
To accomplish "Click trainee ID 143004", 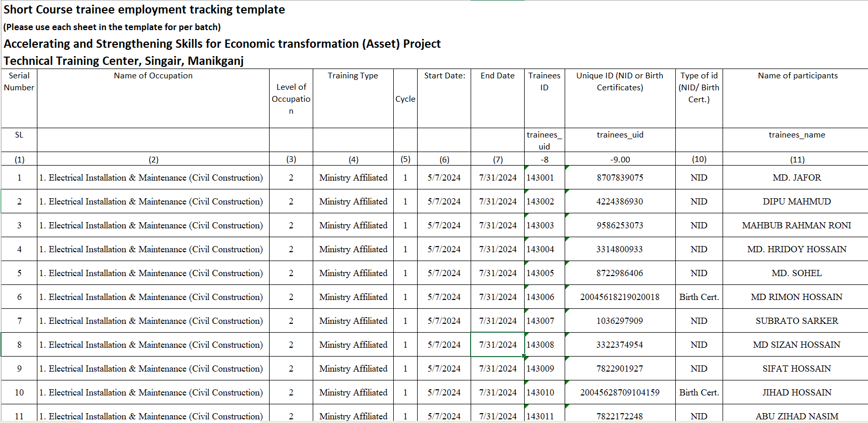I will (541, 249).
